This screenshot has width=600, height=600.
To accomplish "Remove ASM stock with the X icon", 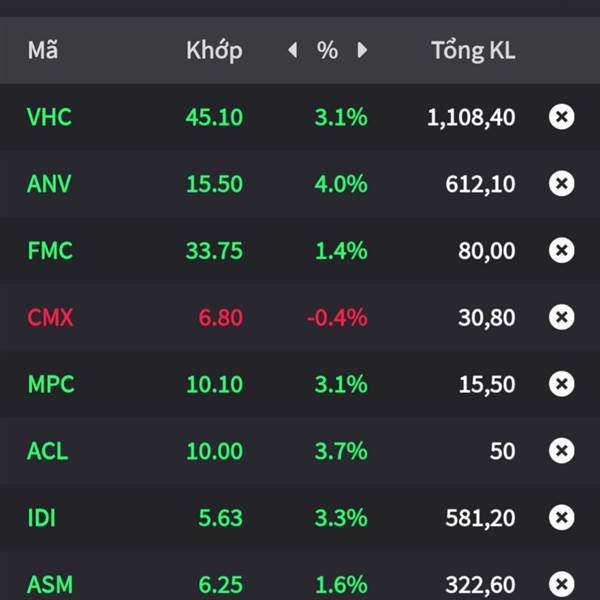I will click(x=561, y=584).
